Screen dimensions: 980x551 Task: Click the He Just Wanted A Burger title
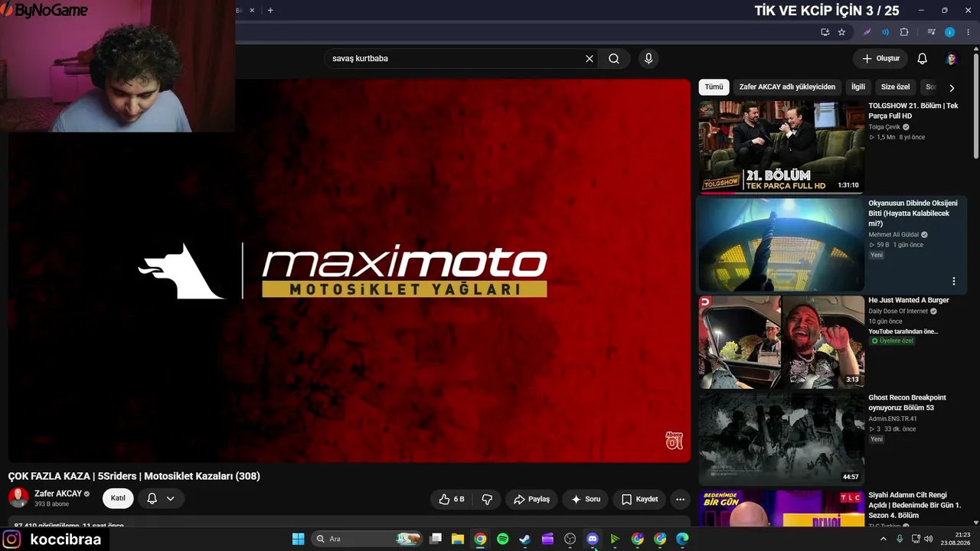[909, 300]
